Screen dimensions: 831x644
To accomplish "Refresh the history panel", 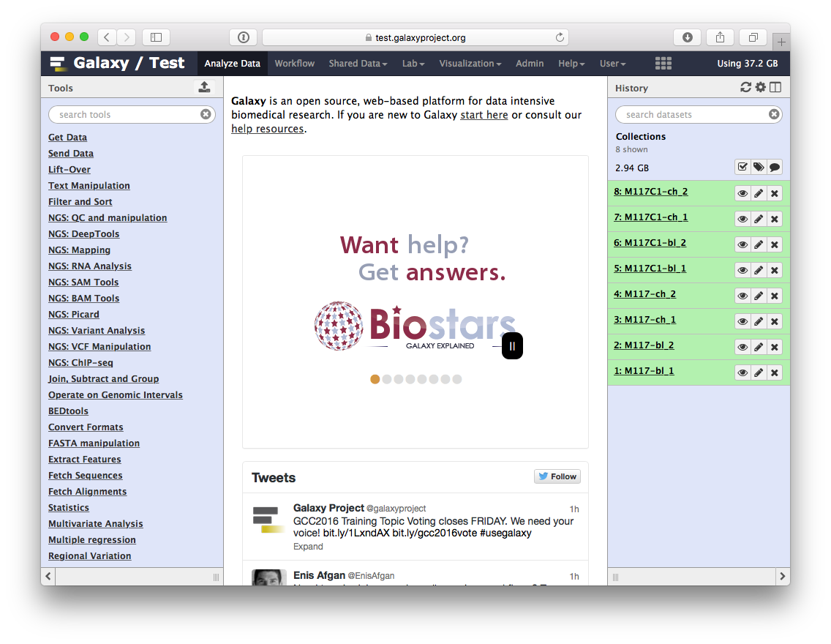I will coord(745,87).
